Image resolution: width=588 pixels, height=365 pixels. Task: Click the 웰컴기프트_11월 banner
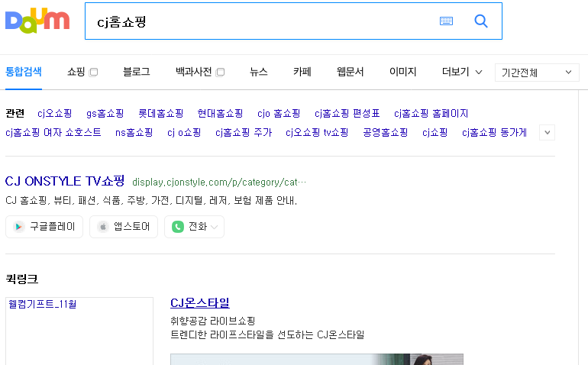pos(79,331)
